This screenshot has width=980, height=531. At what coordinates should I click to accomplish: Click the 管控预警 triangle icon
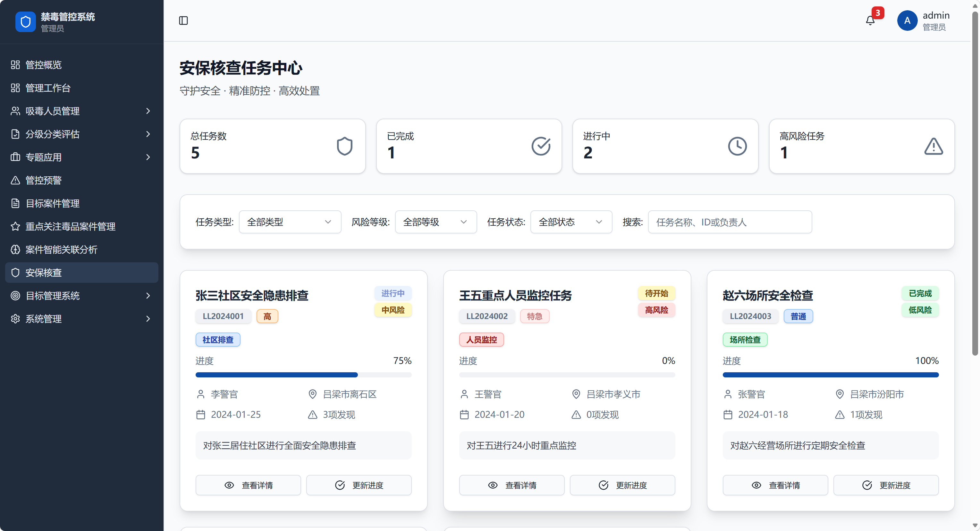click(15, 180)
